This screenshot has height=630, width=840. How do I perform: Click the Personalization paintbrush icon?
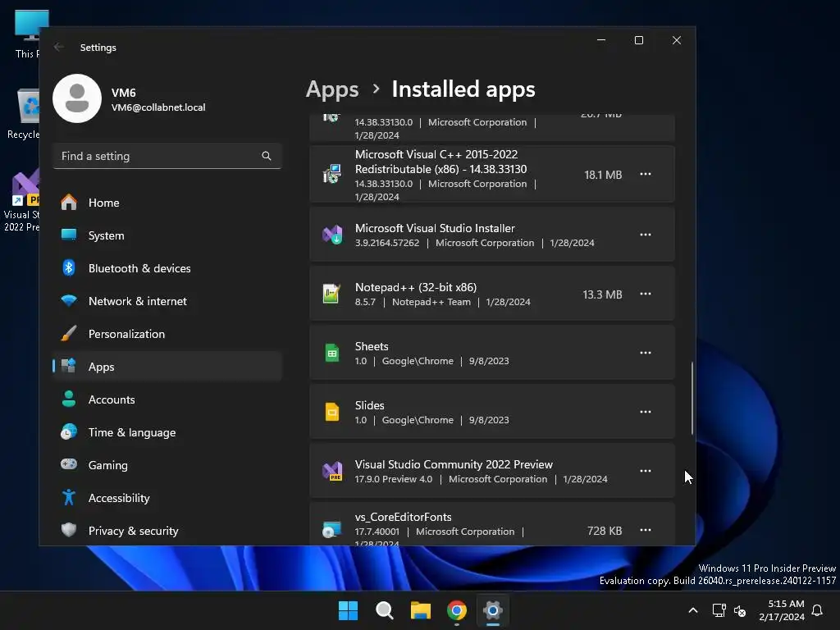69,333
